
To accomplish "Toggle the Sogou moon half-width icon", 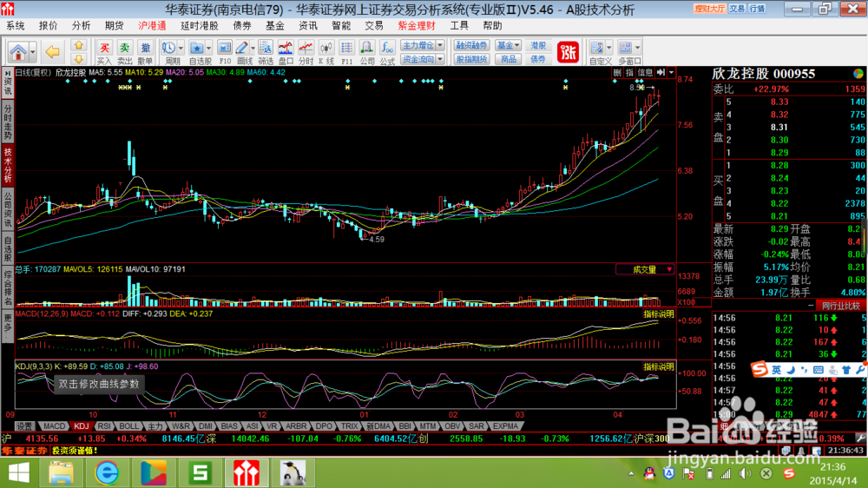I will 791,370.
